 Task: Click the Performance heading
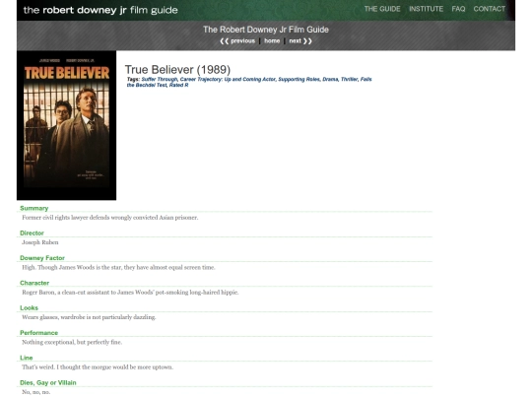pyautogui.click(x=38, y=333)
